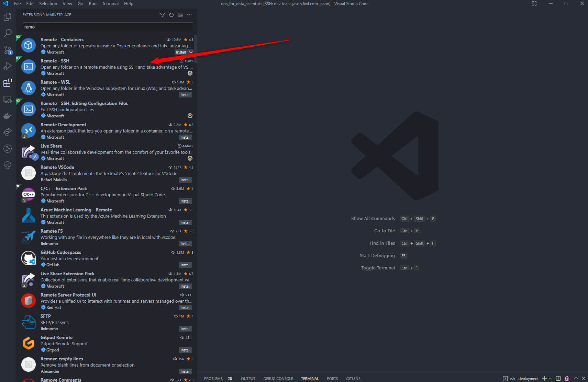This screenshot has width=588, height=382.
Task: Filter extensions with the funnel icon
Action: tap(163, 15)
